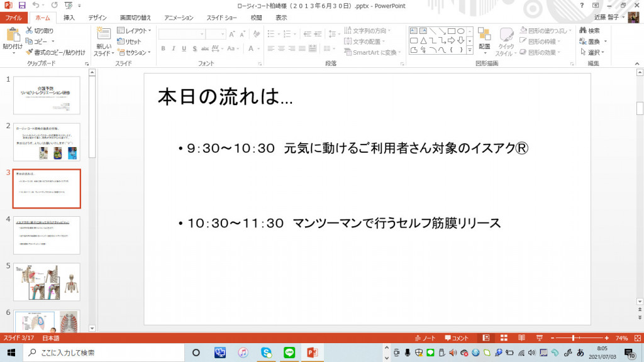
Task: Click the Reset (リセット) button
Action: coord(129,41)
